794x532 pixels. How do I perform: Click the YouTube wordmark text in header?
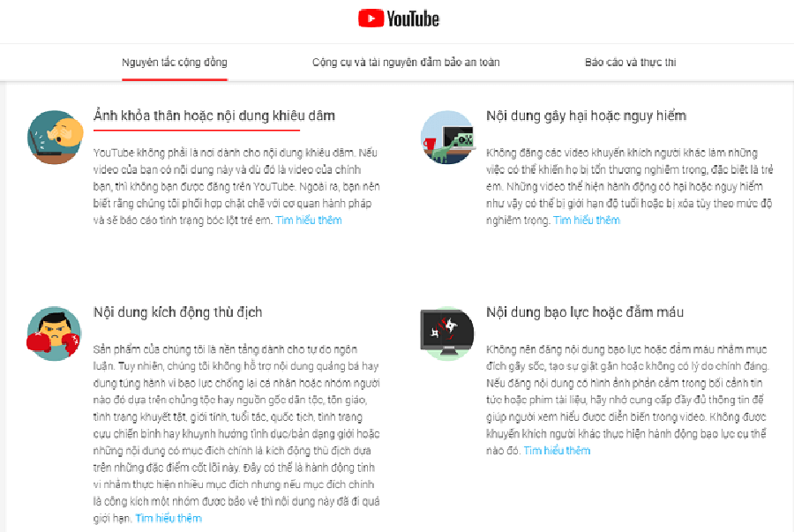[413, 19]
